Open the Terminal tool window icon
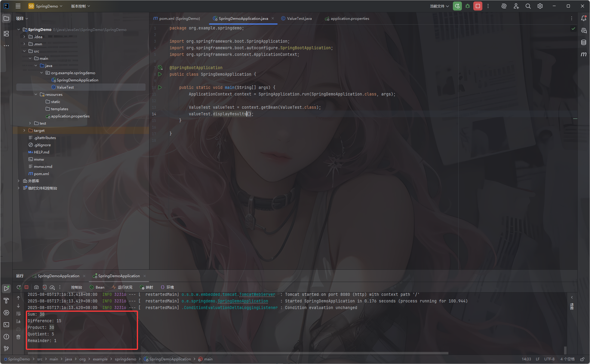 tap(6, 325)
